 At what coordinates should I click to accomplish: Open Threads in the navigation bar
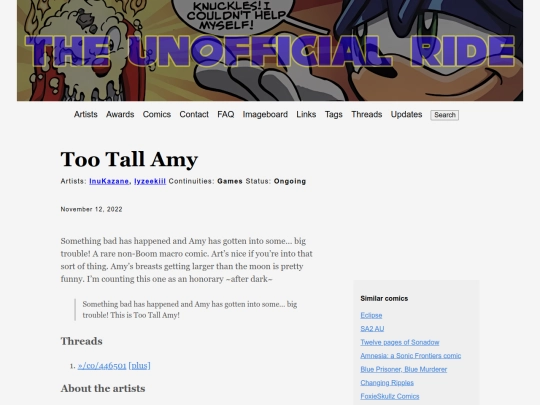coord(366,114)
